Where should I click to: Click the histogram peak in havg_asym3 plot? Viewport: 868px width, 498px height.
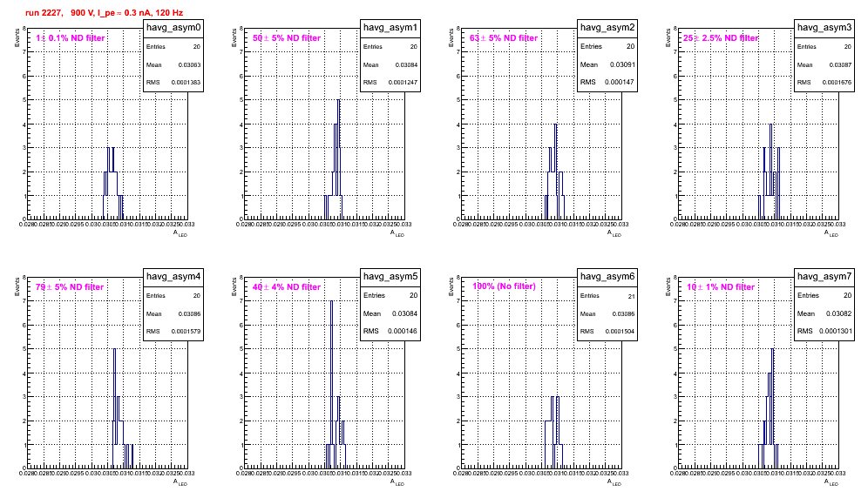pyautogui.click(x=770, y=172)
